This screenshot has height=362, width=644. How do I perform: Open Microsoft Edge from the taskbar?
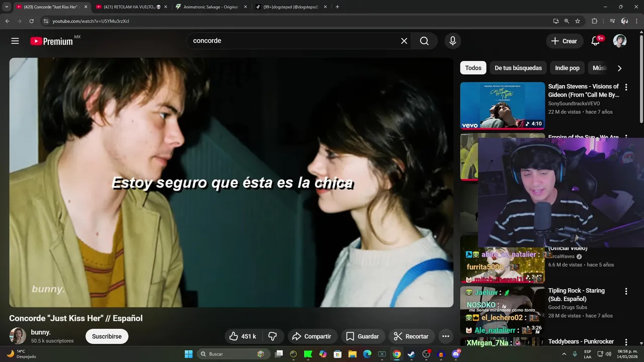tap(367, 354)
